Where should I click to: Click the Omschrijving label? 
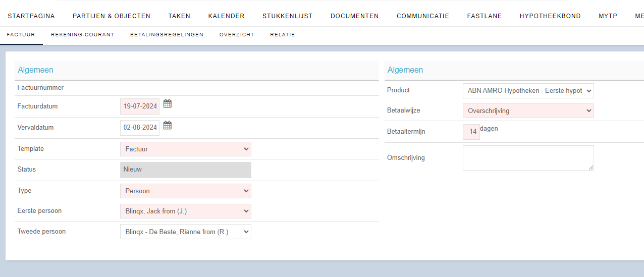click(406, 158)
